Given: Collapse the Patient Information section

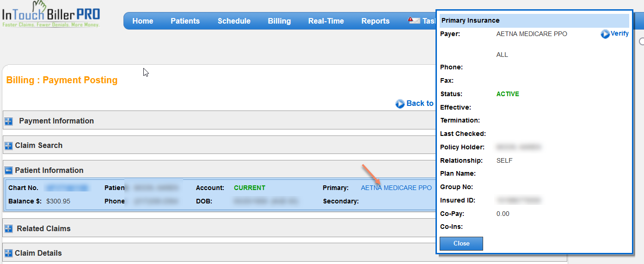Looking at the screenshot, I should [9, 171].
